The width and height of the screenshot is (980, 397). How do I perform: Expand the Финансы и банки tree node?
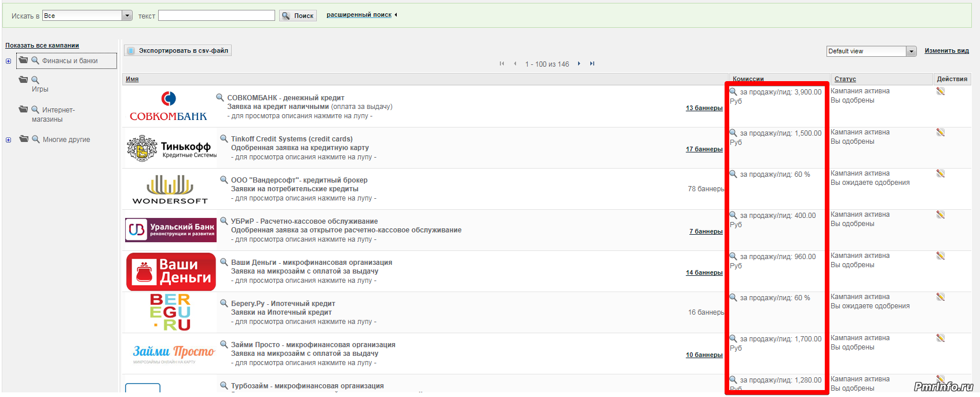(x=8, y=61)
